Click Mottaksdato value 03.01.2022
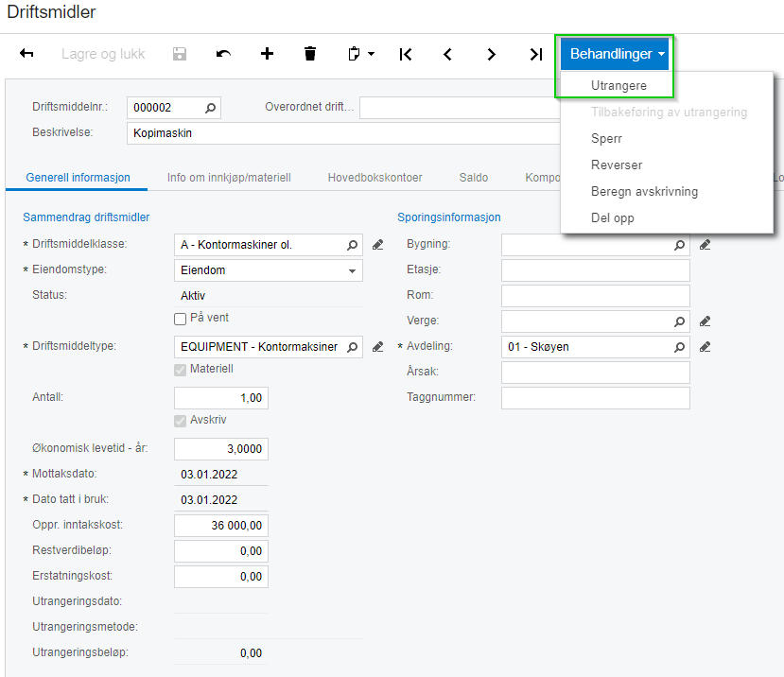Image resolution: width=784 pixels, height=677 pixels. click(209, 475)
